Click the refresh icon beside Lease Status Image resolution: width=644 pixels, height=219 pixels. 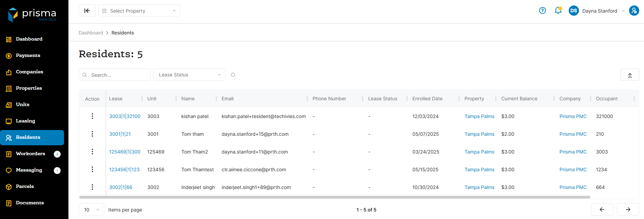point(233,75)
